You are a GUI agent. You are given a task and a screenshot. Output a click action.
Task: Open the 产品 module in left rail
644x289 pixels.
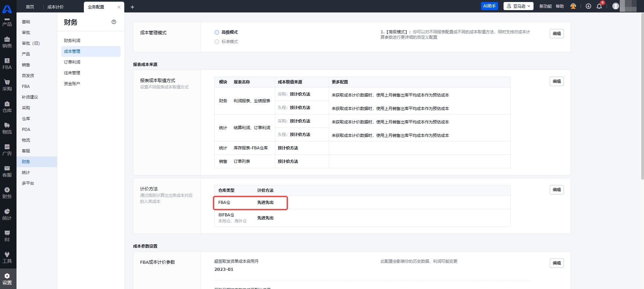pos(7,22)
